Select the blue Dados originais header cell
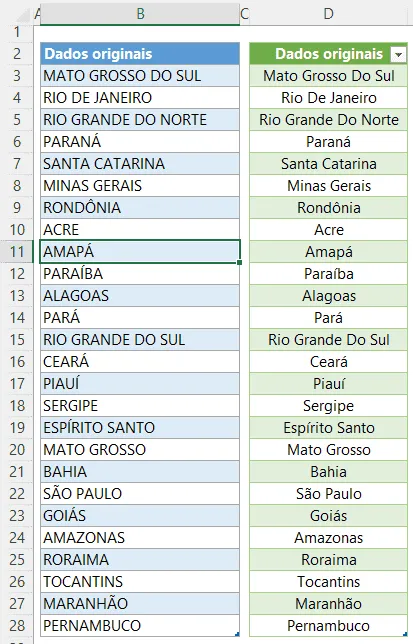413x644 pixels. tap(140, 54)
